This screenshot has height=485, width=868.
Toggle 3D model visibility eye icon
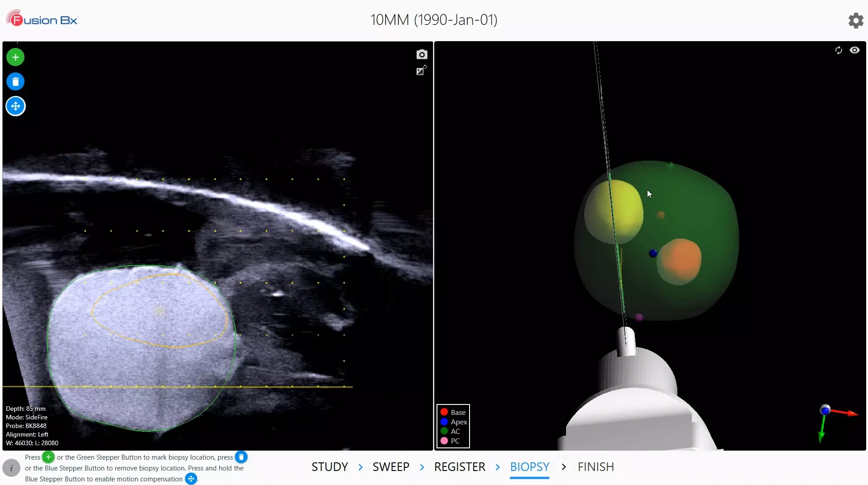854,50
